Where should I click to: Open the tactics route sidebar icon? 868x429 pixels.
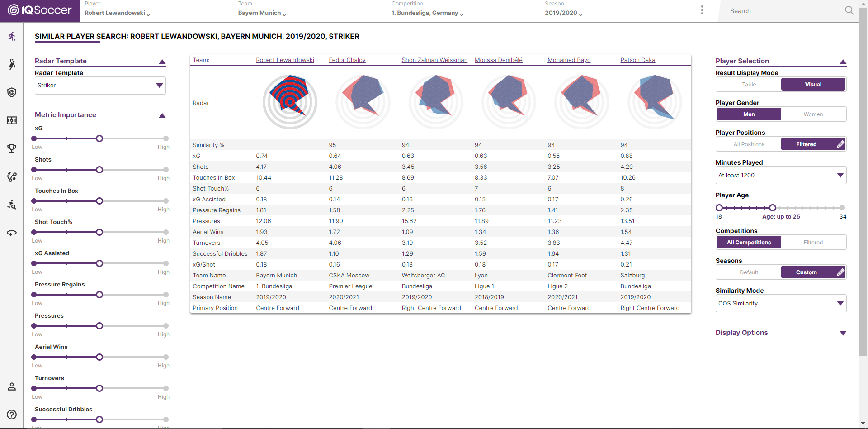[x=12, y=176]
